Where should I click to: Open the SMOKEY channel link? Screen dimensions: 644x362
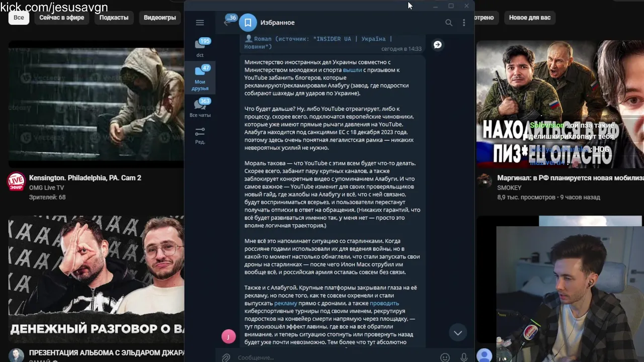pos(509,188)
